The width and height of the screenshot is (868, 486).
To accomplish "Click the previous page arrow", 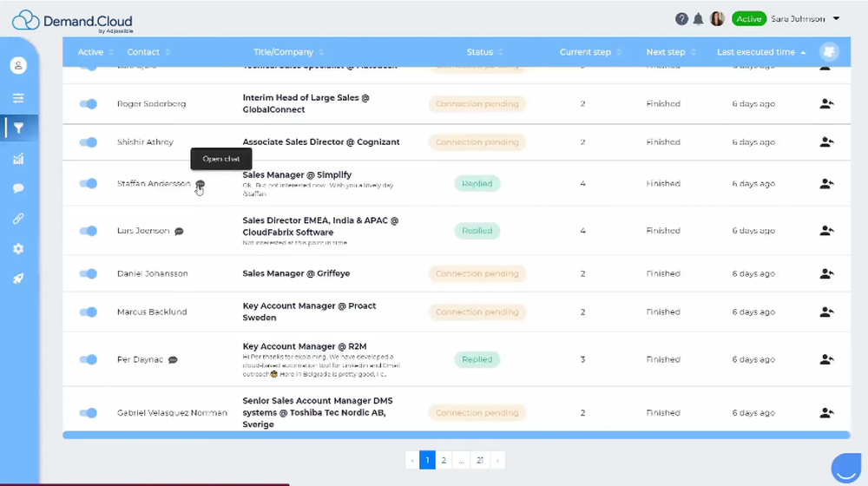I will [x=412, y=460].
